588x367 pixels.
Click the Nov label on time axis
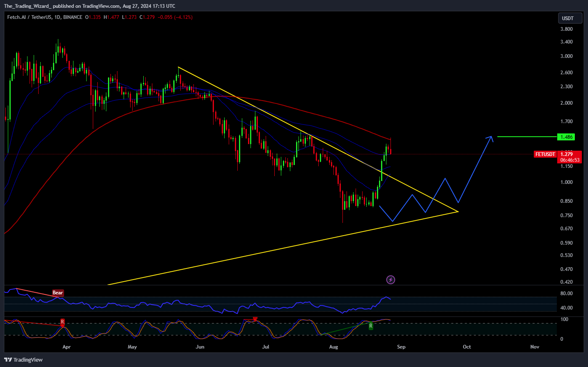pos(535,347)
